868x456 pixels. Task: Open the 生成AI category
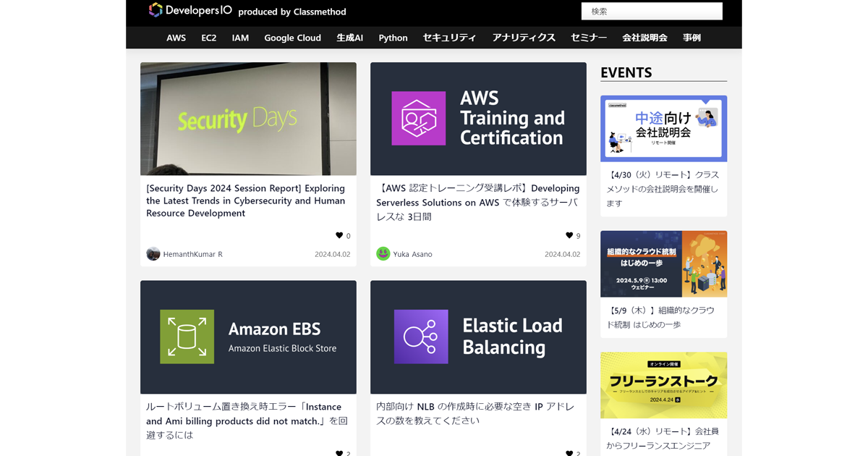(x=349, y=38)
